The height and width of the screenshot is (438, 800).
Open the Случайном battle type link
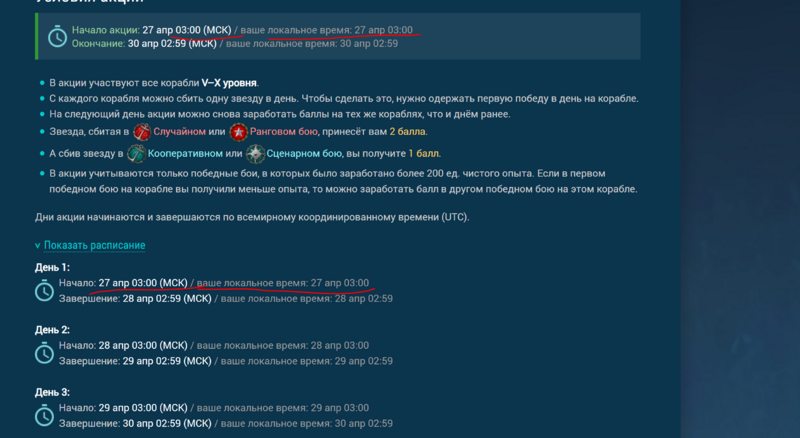(x=180, y=132)
